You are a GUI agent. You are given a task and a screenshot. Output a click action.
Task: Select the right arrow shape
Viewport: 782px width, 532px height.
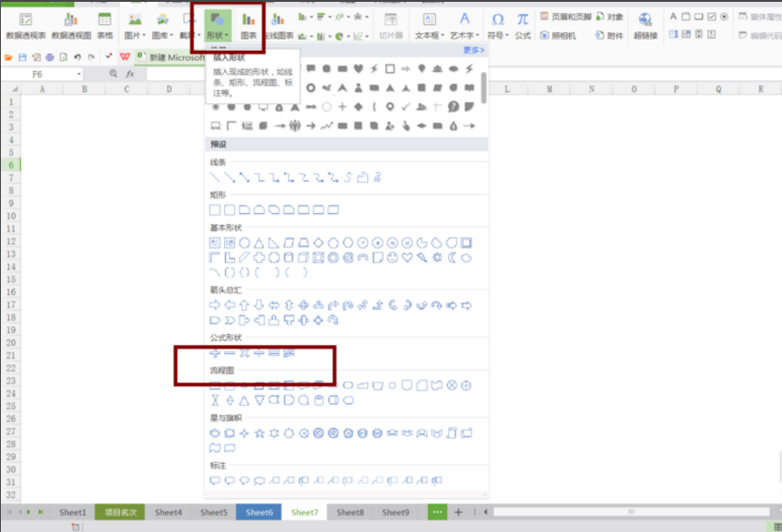click(215, 305)
